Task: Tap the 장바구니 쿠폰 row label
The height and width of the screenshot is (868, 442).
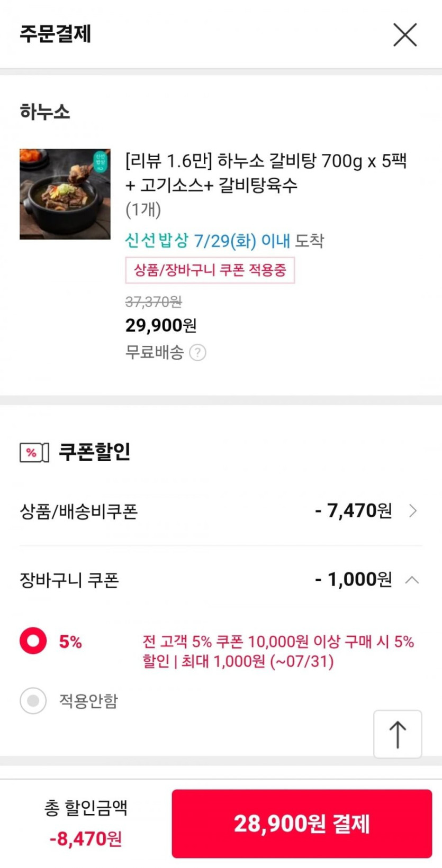Action: 69,580
